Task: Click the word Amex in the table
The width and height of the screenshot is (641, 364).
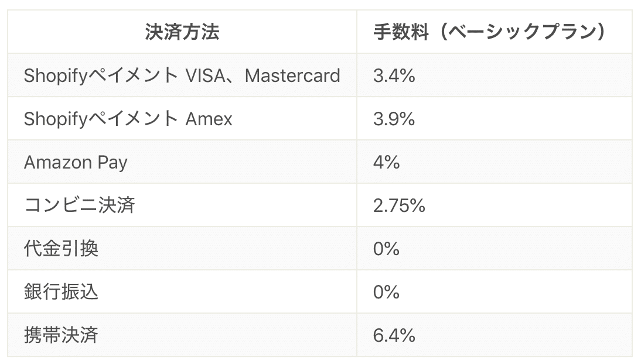Action: (209, 119)
